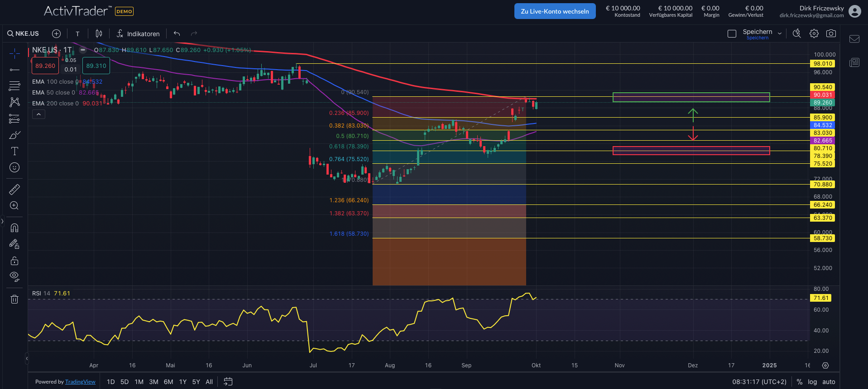This screenshot has height=389, width=868.
Task: Open the candlestick chart style selector
Action: [x=99, y=33]
